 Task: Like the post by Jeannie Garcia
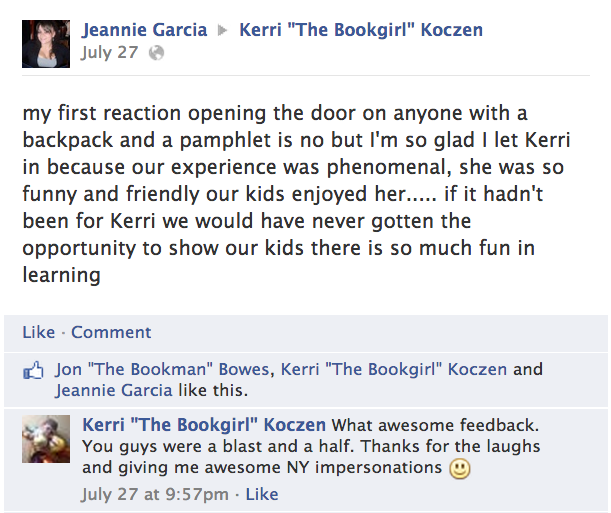pos(38,332)
